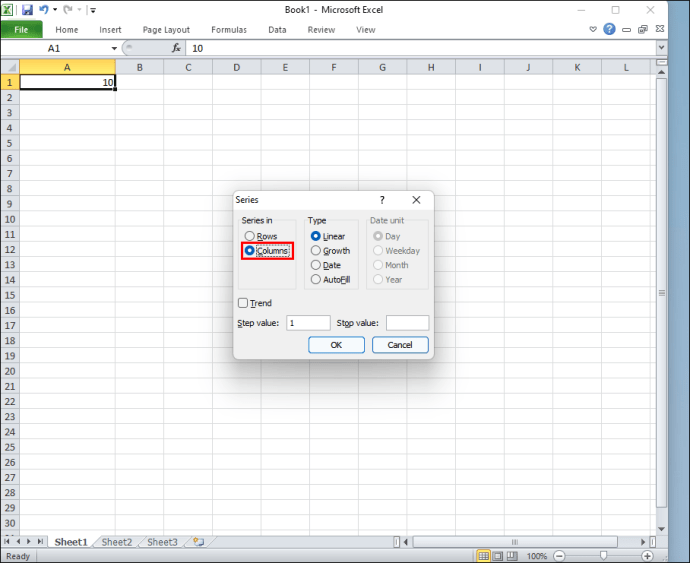Click the horizontal scrollbar left arrow
Viewport: 690px width, 563px height.
406,542
